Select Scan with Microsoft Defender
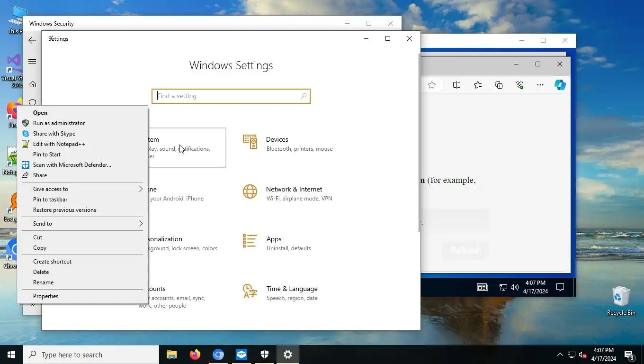The image size is (644, 364). click(82, 165)
